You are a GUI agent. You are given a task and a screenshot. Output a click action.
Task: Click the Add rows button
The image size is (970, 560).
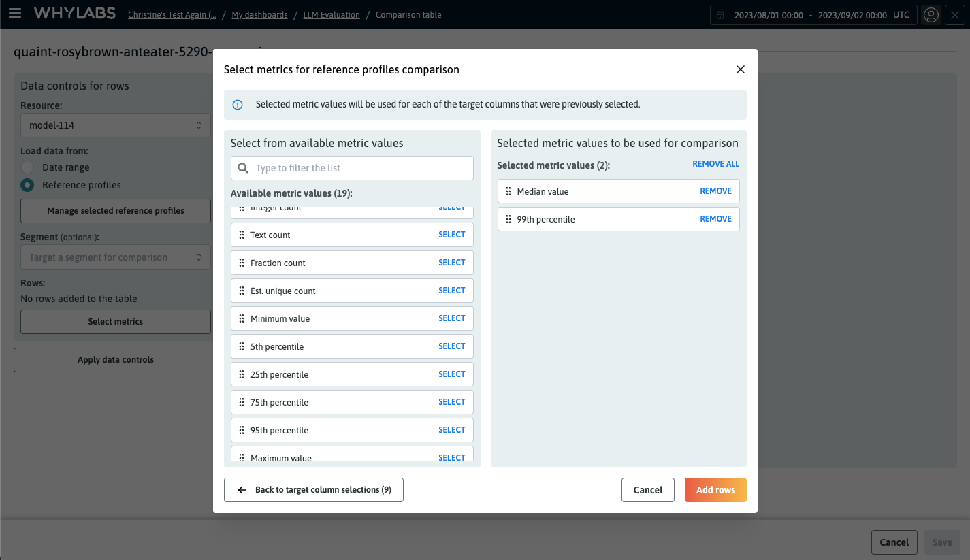click(715, 489)
